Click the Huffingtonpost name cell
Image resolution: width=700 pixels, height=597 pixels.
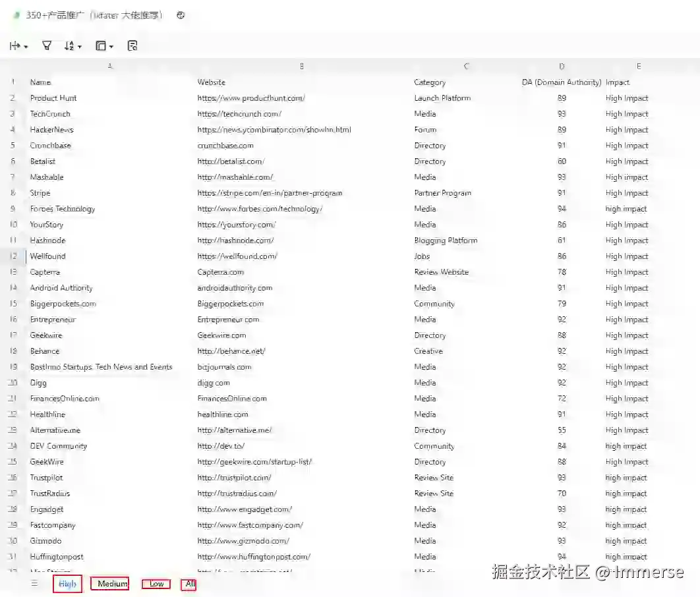point(57,556)
